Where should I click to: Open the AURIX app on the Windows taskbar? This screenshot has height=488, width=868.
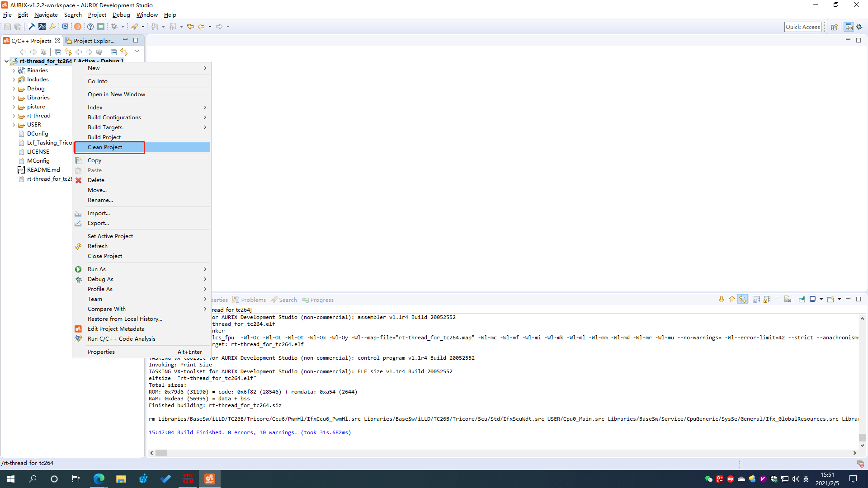click(210, 479)
